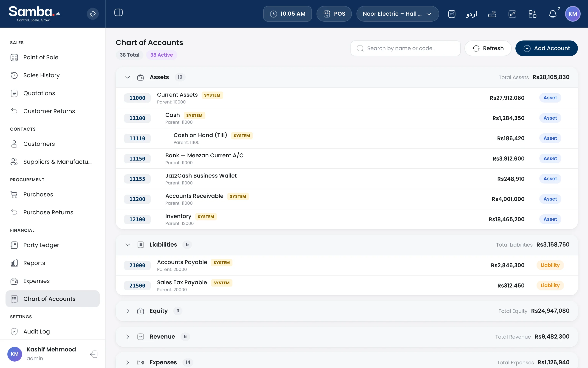This screenshot has height=368, width=588.
Task: Collapse the Liabilities section chevron
Action: point(127,244)
